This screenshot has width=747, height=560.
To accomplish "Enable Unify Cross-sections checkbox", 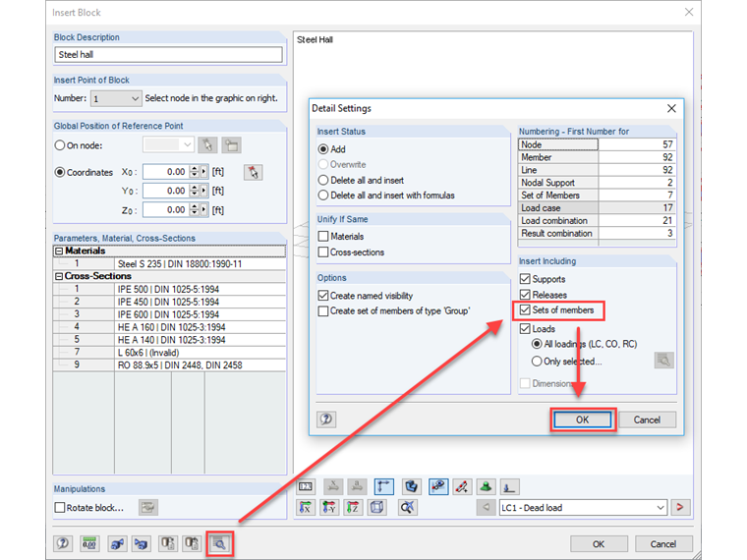I will [x=323, y=252].
